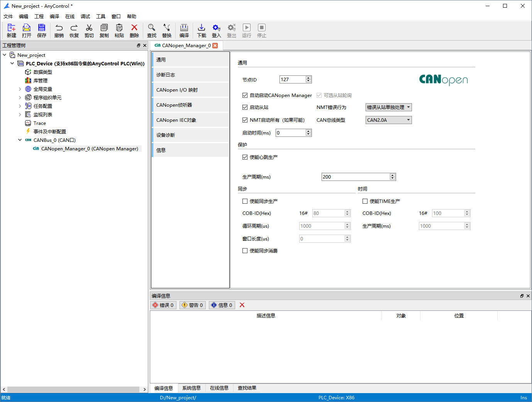This screenshot has height=402, width=532.
Task: Copy using the 复制 toolbar icon
Action: coord(104,31)
